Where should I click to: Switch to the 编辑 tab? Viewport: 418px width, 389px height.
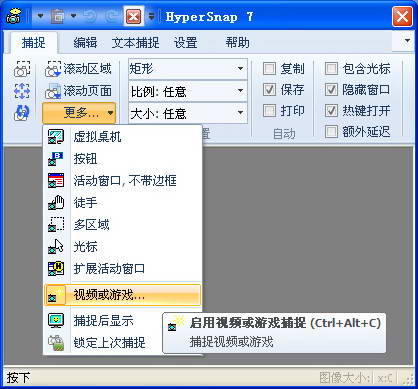[85, 43]
